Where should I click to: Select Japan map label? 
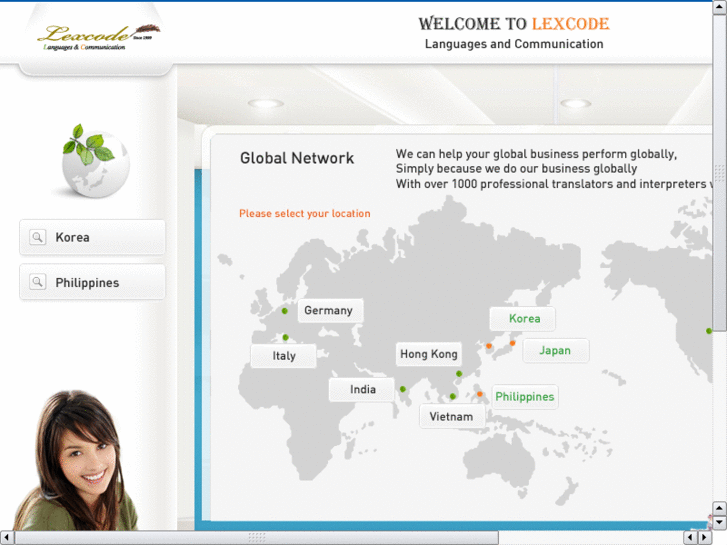pos(556,351)
